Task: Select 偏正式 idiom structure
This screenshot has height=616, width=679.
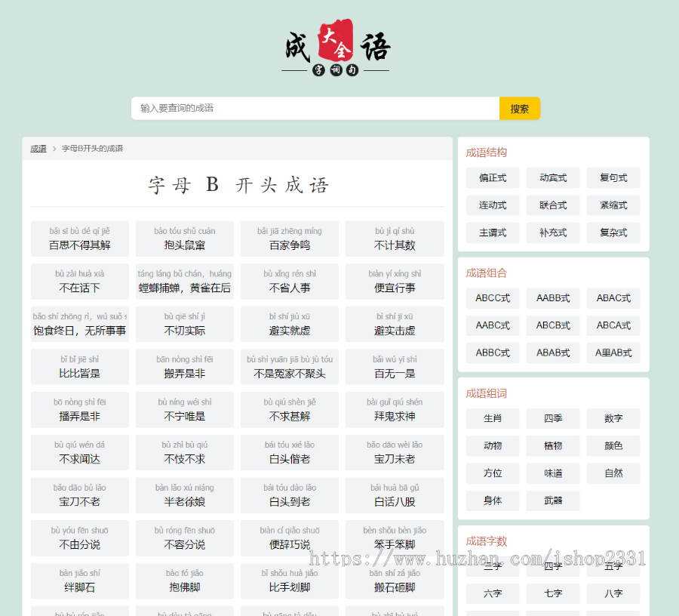Action: (493, 178)
